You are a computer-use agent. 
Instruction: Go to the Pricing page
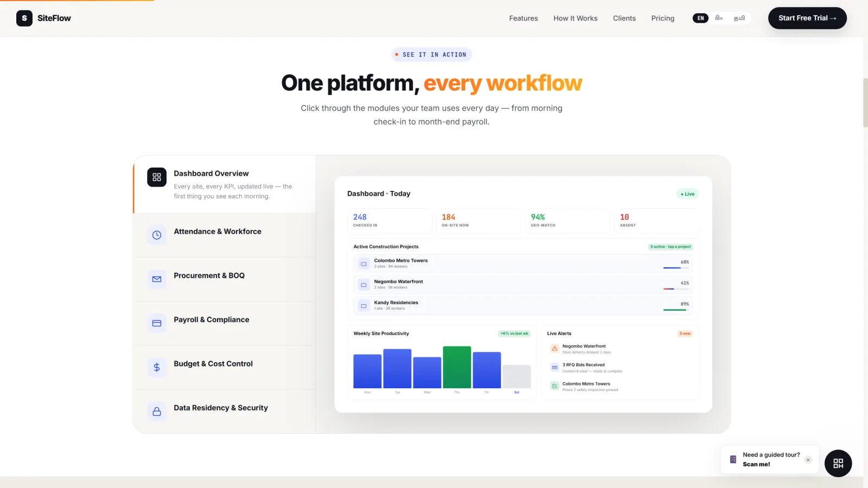pos(662,18)
